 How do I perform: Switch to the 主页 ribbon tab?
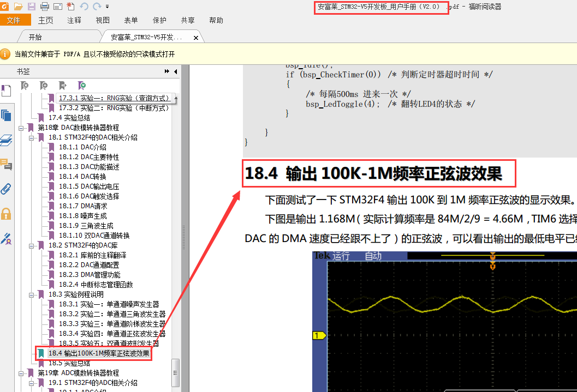(x=46, y=20)
